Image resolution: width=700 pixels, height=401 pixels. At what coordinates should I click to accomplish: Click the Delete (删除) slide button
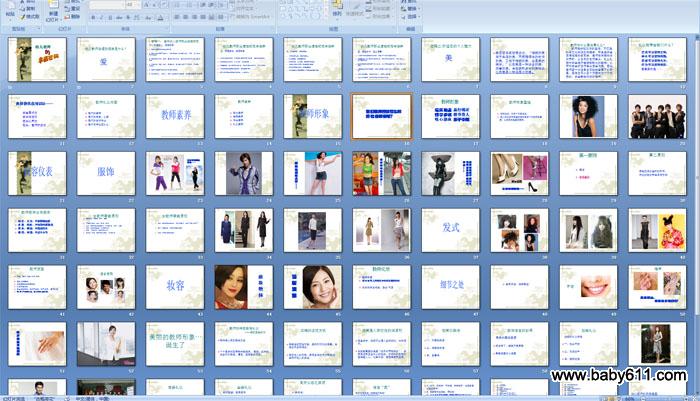tap(72, 17)
